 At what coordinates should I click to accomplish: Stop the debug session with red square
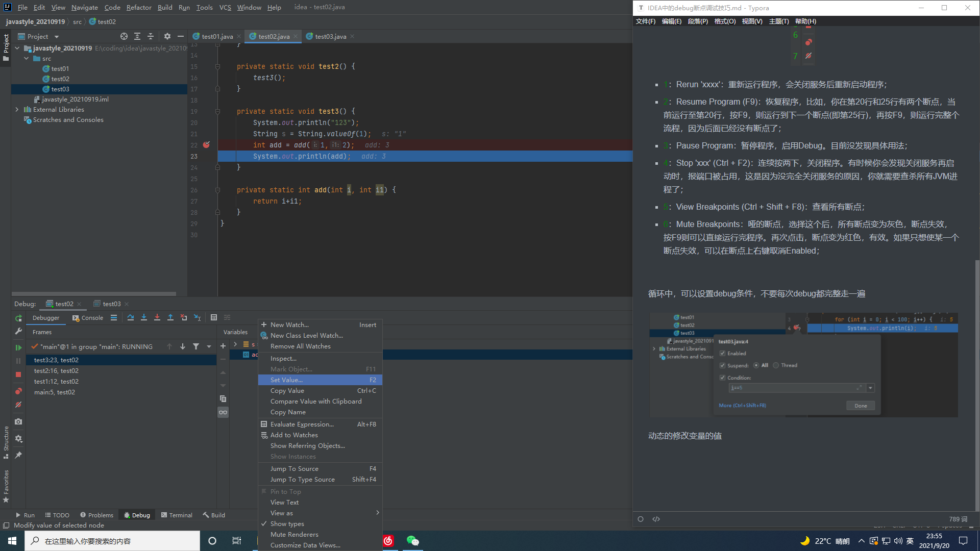(18, 374)
